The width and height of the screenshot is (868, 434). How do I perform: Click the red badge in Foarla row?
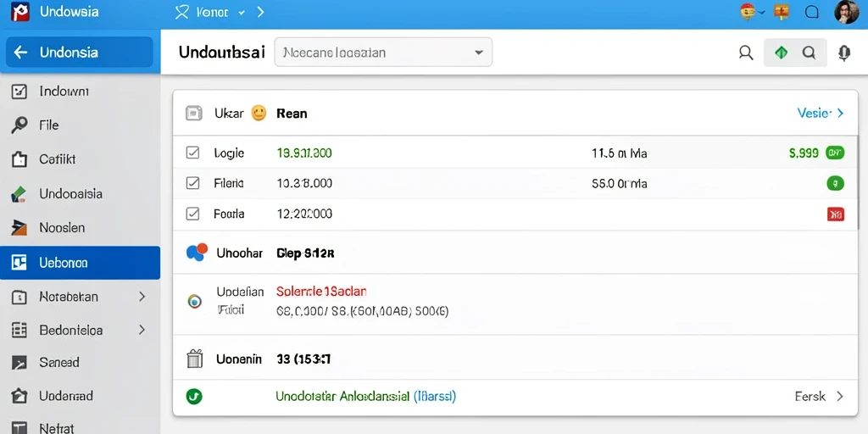click(x=835, y=214)
